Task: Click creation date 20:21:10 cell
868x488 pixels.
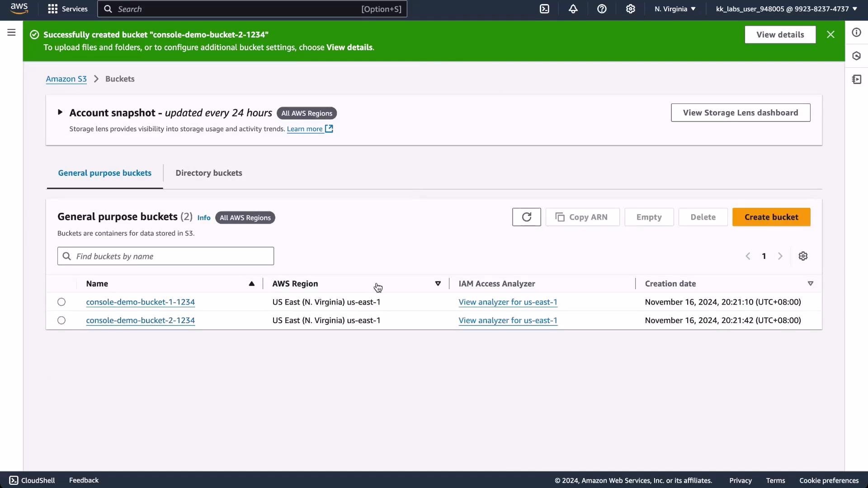Action: (x=722, y=302)
